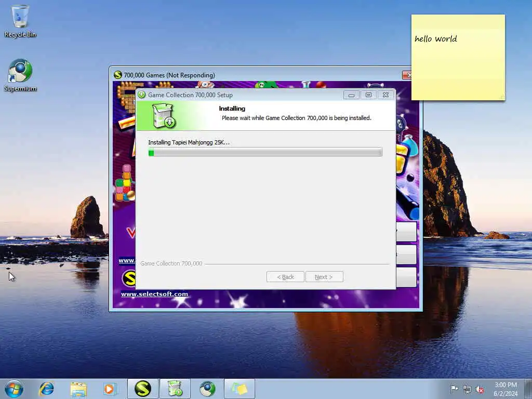This screenshot has width=532, height=399.
Task: Click the 700,000 Games title bar icon
Action: [118, 75]
